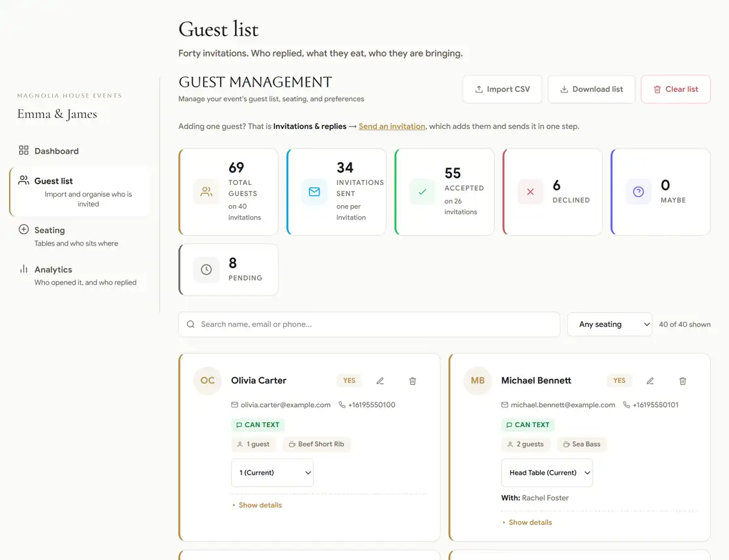Click the 1 guest tag
Viewport: 729px width, 560px height.
coord(253,444)
